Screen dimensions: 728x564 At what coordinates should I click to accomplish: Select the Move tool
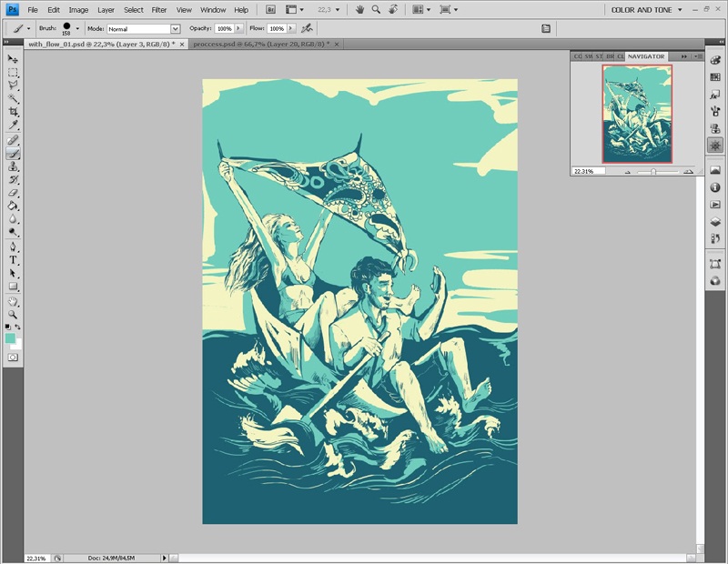[x=14, y=59]
